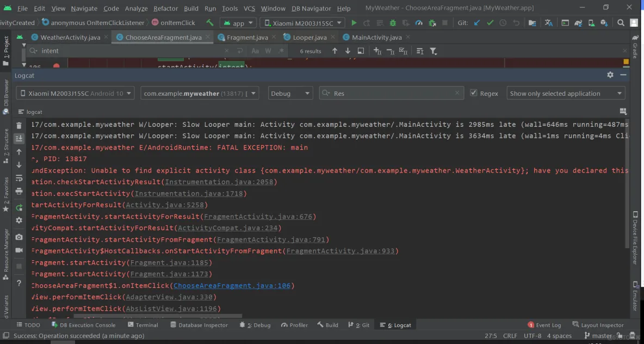The image size is (644, 344).
Task: Open the DB Navigator menu
Action: pyautogui.click(x=311, y=8)
